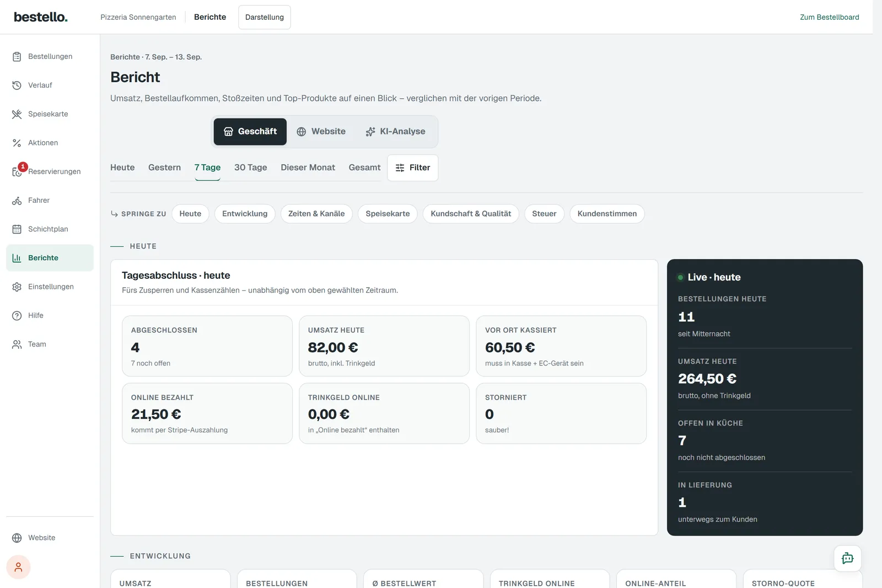The image size is (882, 588).
Task: Select the Gesamt time range tab
Action: (364, 168)
